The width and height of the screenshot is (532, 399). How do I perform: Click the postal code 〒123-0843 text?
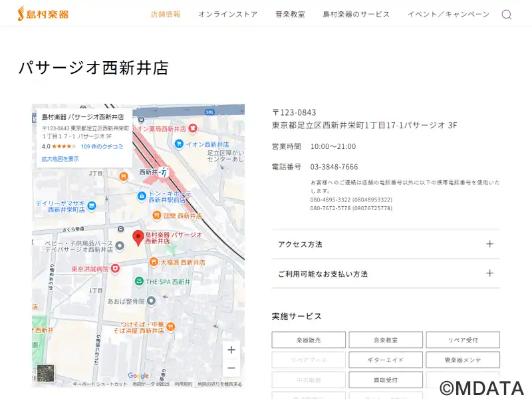click(294, 112)
